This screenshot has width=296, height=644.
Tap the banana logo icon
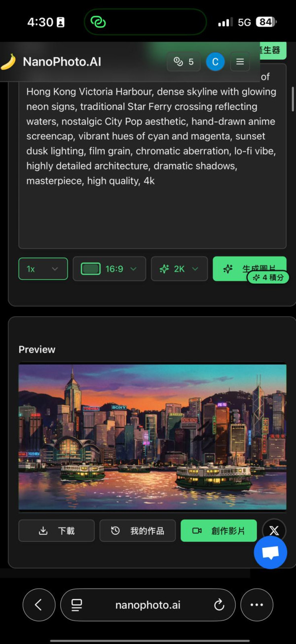pyautogui.click(x=7, y=62)
